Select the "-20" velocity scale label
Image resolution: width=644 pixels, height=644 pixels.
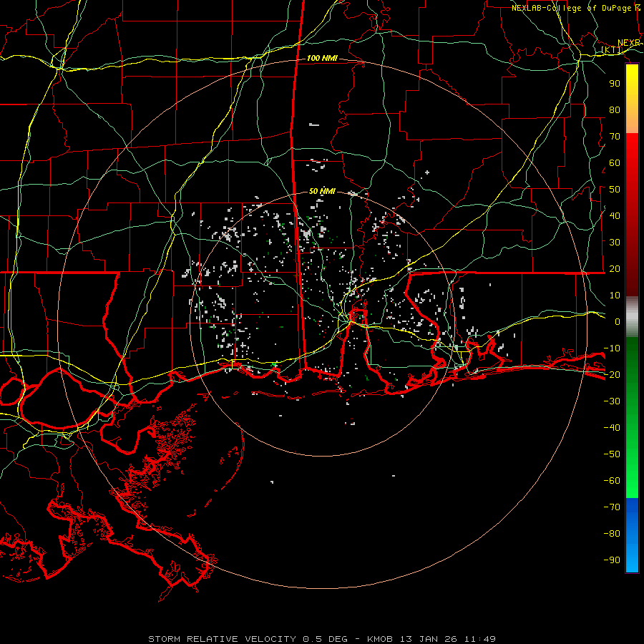click(x=612, y=375)
